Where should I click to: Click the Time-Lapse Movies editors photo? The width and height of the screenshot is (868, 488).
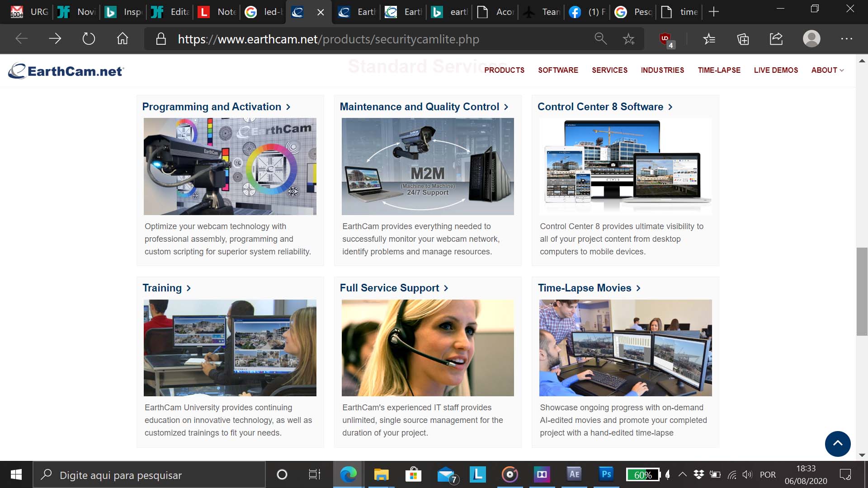(625, 348)
